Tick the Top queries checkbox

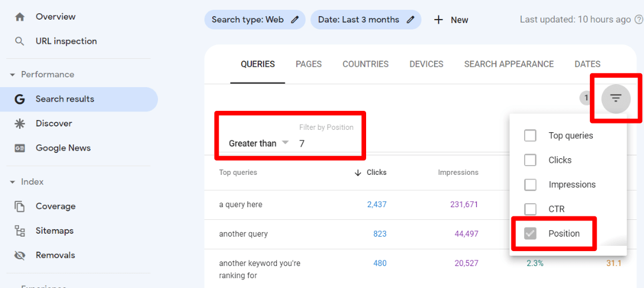tap(530, 136)
